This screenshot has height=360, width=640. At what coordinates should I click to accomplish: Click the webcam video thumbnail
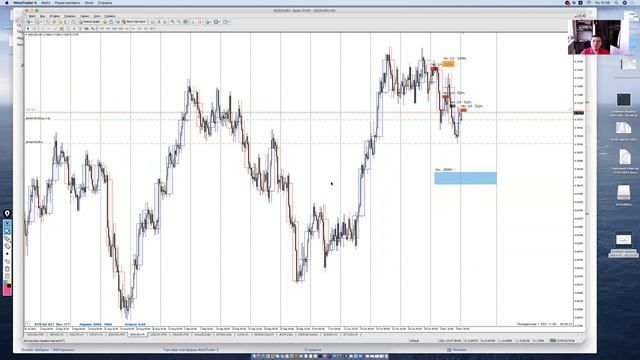click(594, 37)
